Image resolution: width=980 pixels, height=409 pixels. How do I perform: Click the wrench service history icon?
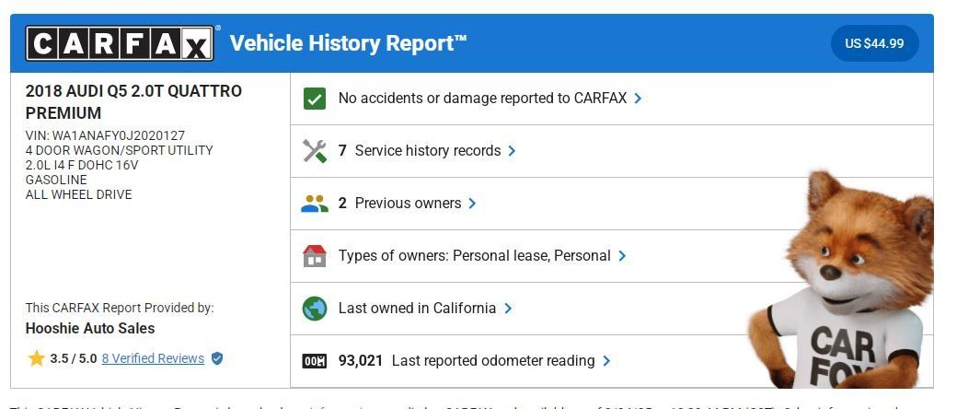point(315,151)
